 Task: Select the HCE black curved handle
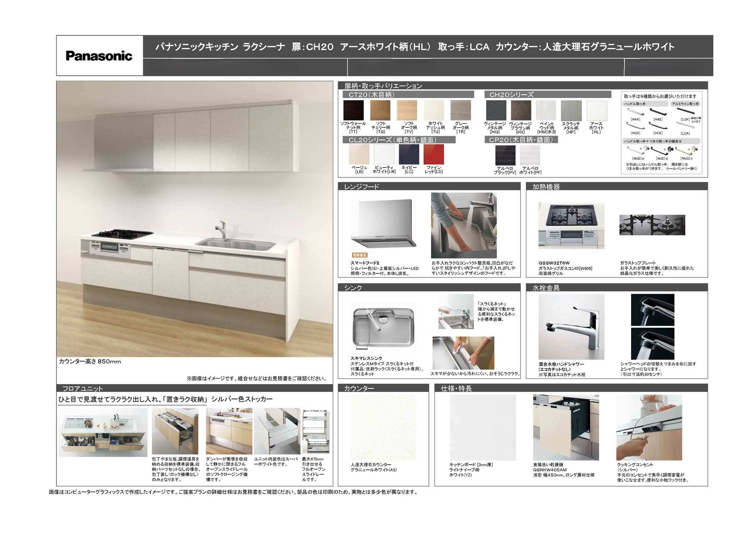click(x=658, y=126)
